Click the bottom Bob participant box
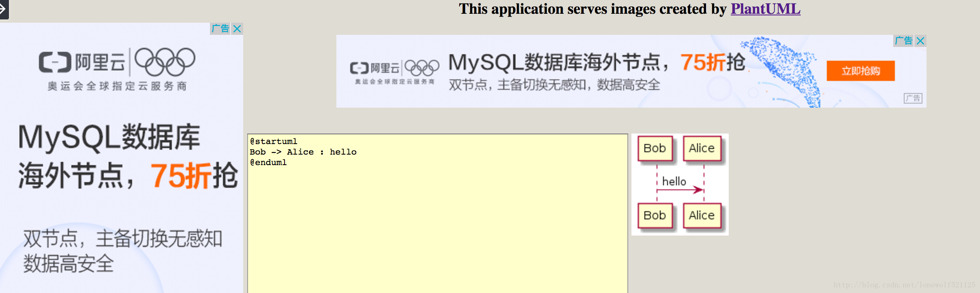Screen dimensions: 980x293 [655, 215]
